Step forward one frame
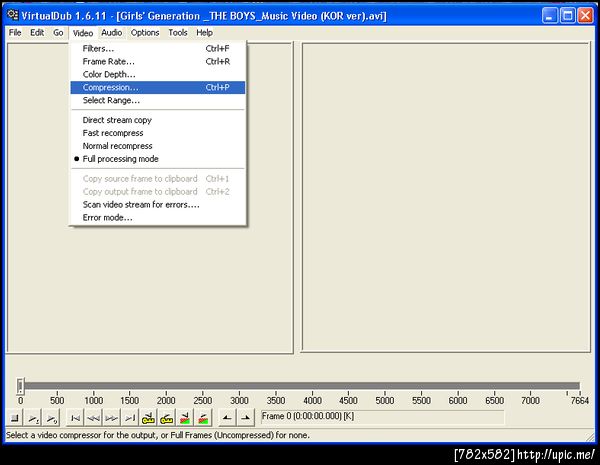The height and width of the screenshot is (465, 600). tap(112, 418)
